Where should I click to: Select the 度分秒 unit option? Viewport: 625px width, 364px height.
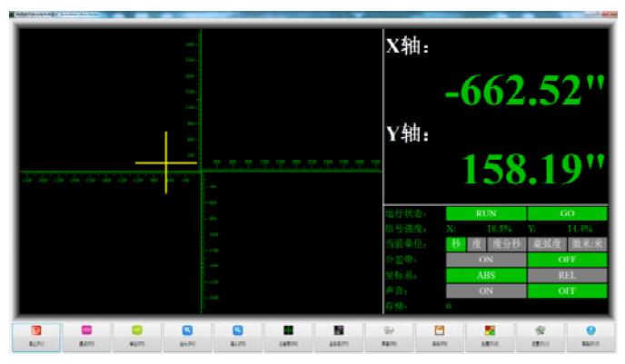pyautogui.click(x=508, y=243)
